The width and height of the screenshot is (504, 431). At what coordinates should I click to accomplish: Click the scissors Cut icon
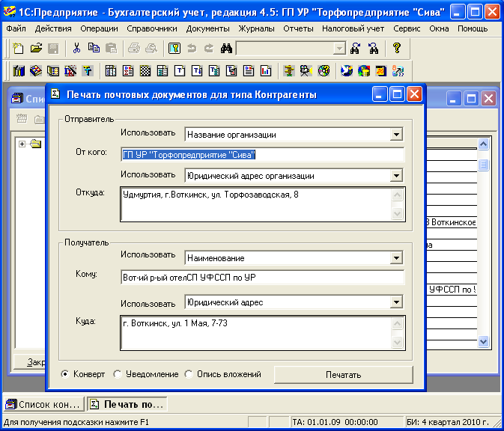click(76, 49)
